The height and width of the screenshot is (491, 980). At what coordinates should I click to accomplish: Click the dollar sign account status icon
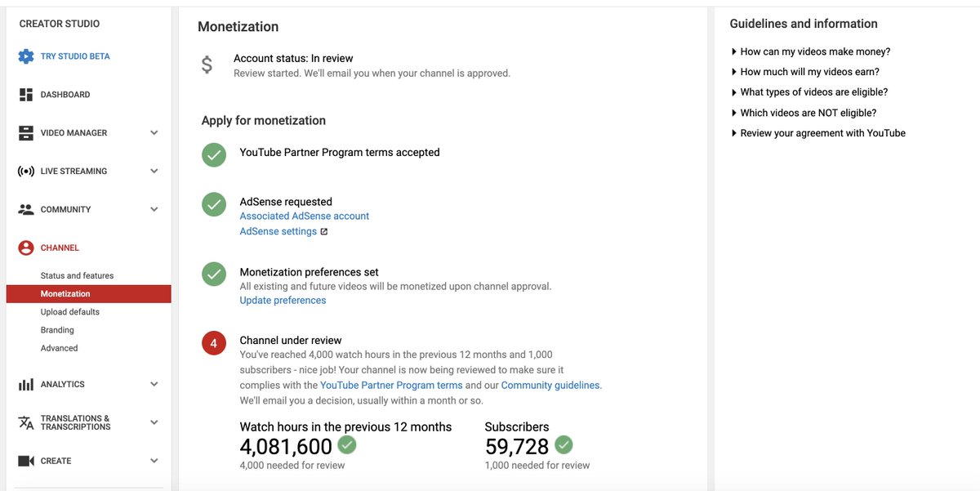tap(207, 65)
